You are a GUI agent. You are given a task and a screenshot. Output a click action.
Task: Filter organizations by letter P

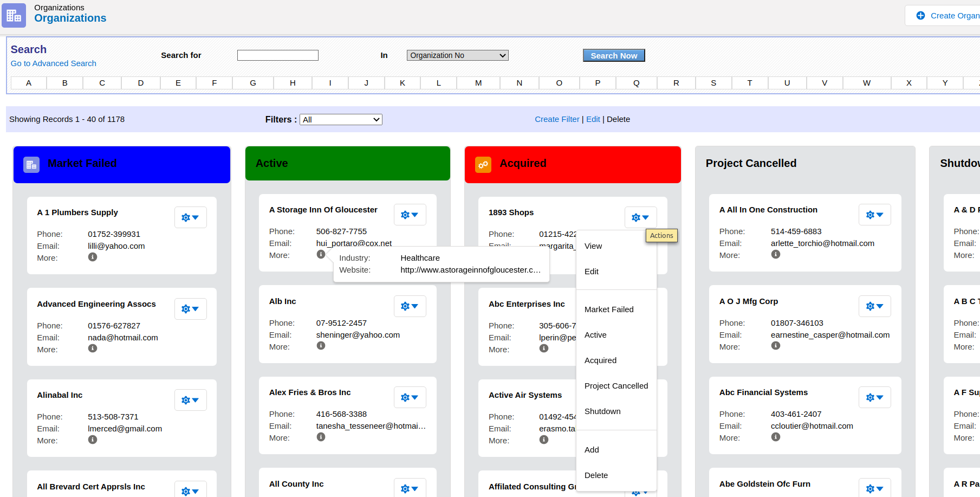[598, 83]
